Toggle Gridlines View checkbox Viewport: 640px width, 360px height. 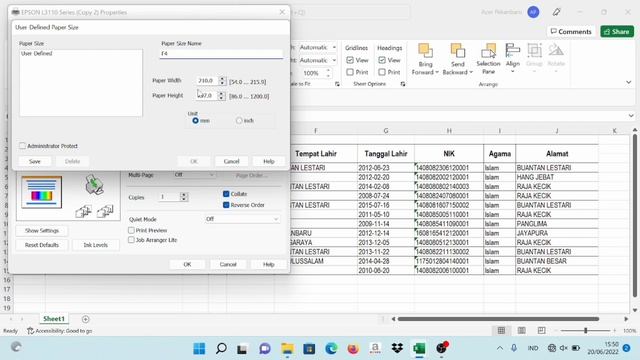[x=350, y=60]
